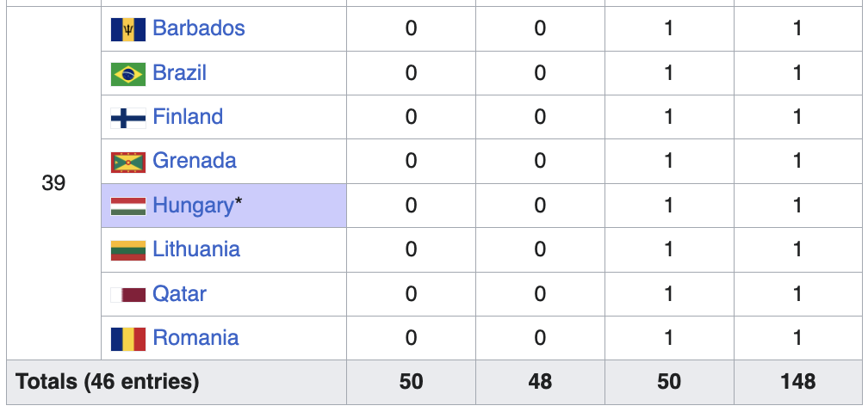Click the Lithuania flag icon
This screenshot has width=868, height=418.
coord(128,250)
